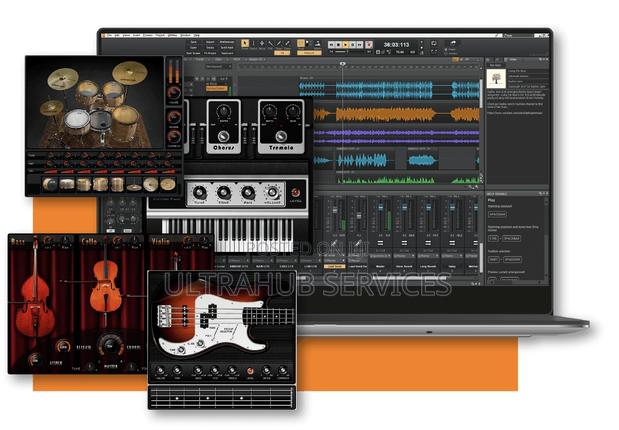619x430 pixels.
Task: Click the bass guitar body image
Action: click(211, 325)
